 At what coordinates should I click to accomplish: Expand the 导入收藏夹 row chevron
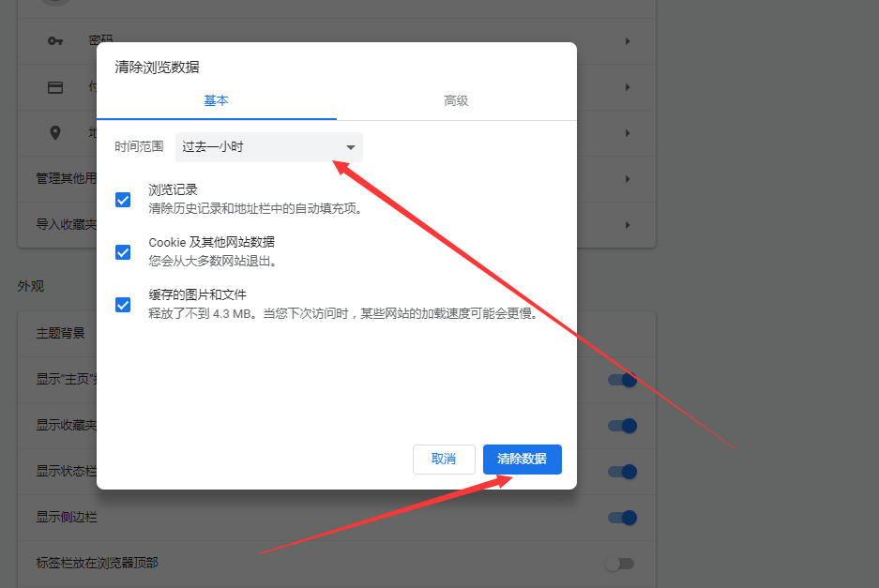[628, 225]
